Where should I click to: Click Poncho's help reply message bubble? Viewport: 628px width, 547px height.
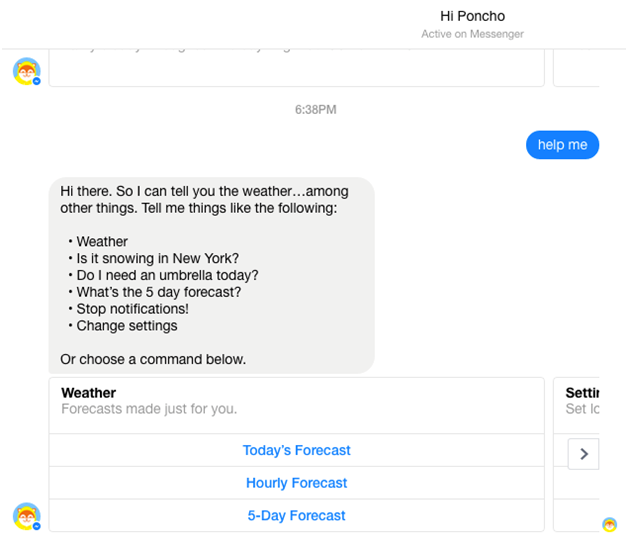211,276
